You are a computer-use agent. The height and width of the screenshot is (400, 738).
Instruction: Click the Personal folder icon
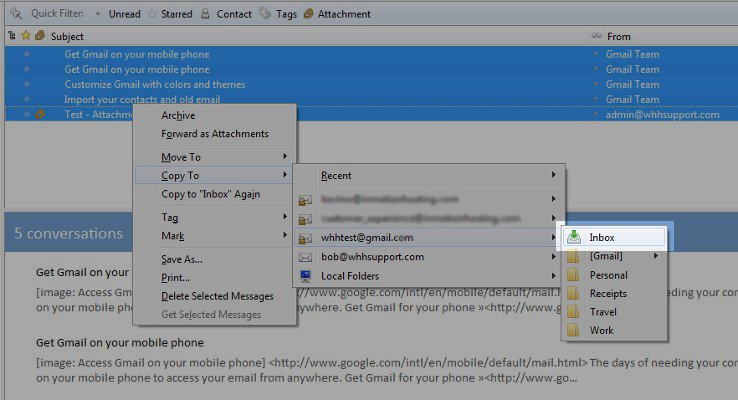pos(573,275)
